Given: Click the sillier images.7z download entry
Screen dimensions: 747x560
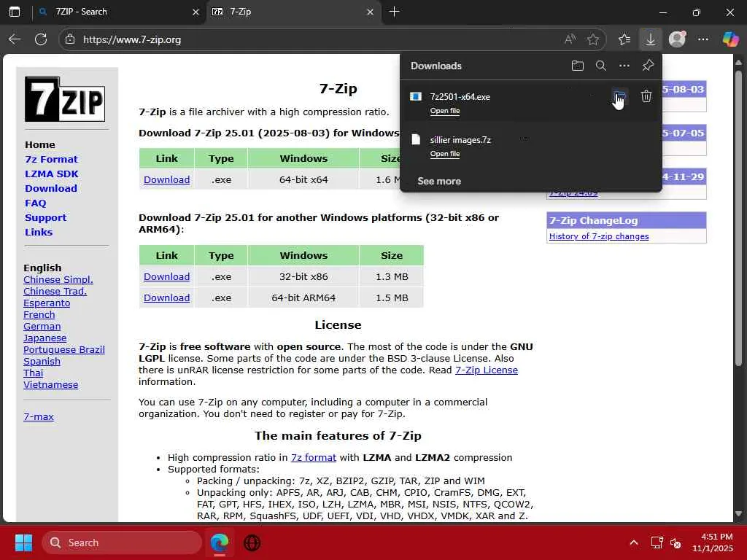Looking at the screenshot, I should tap(531, 146).
